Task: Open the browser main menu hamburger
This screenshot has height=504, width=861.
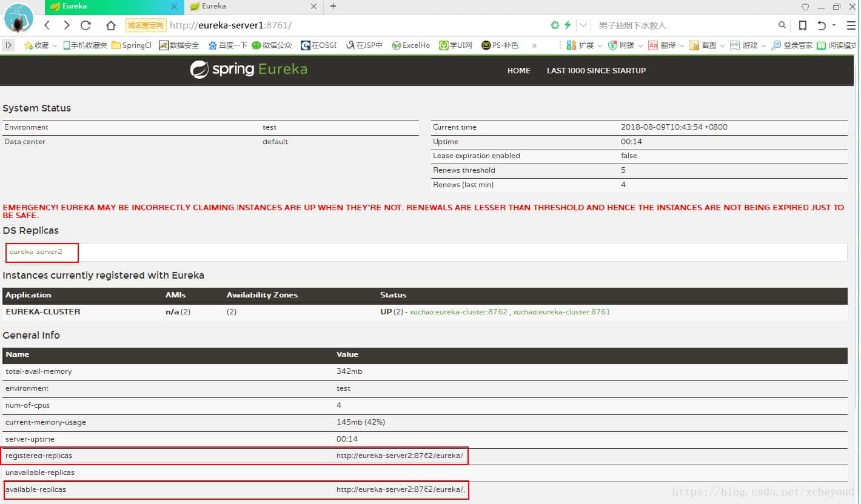Action: click(851, 25)
